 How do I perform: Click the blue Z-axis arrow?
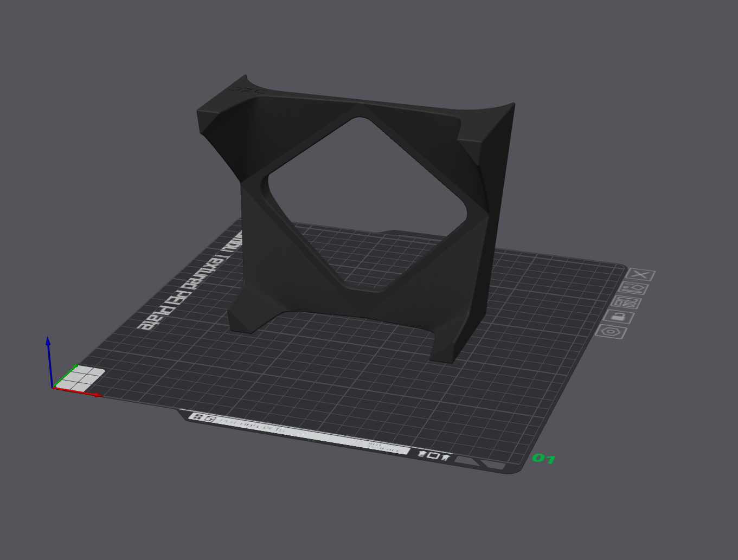click(48, 347)
